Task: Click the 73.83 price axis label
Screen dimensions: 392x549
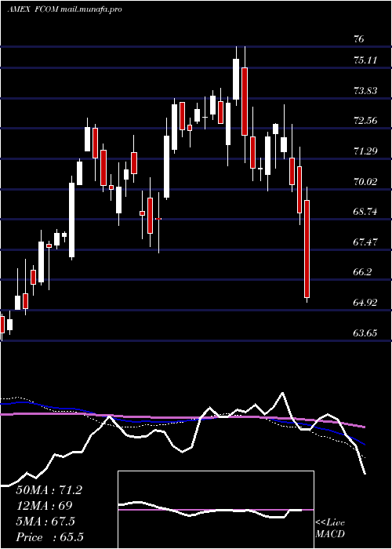Action: pyautogui.click(x=365, y=91)
